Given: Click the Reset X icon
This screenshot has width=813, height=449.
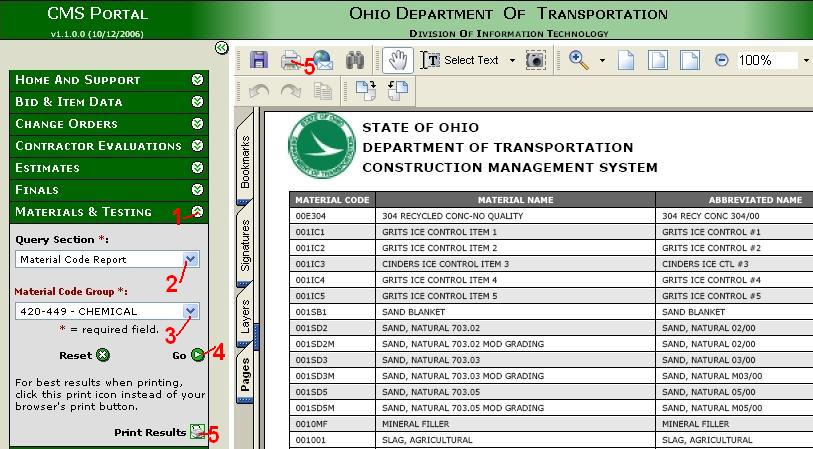Looking at the screenshot, I should pyautogui.click(x=103, y=355).
